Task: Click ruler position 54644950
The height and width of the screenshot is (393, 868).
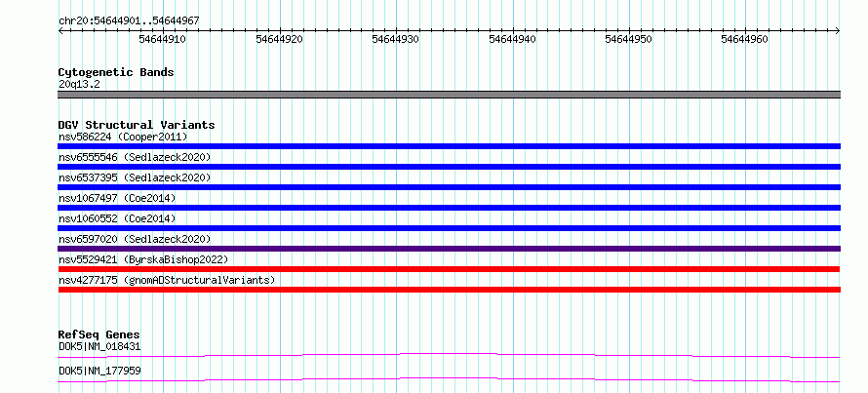Action: click(x=628, y=40)
